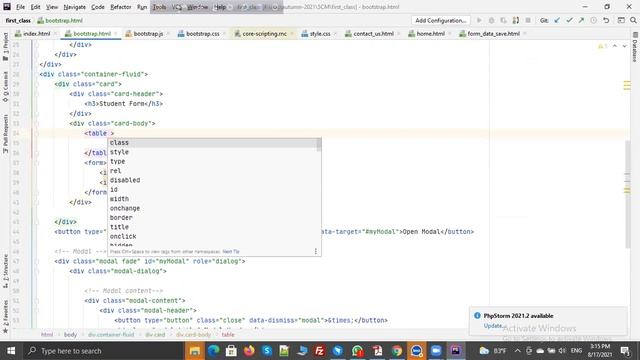This screenshot has height=360, width=640.
Task: Select 'disabled' attribute suggestion
Action: (212, 180)
